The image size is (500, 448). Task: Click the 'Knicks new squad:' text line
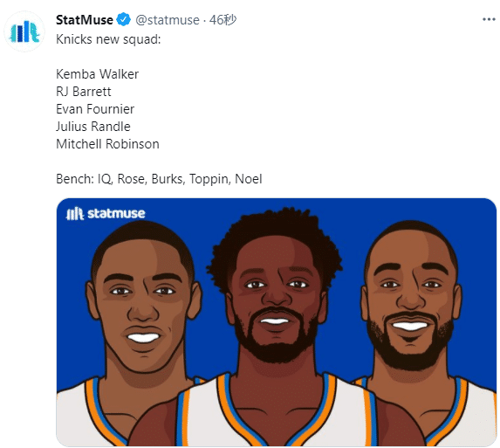click(108, 39)
